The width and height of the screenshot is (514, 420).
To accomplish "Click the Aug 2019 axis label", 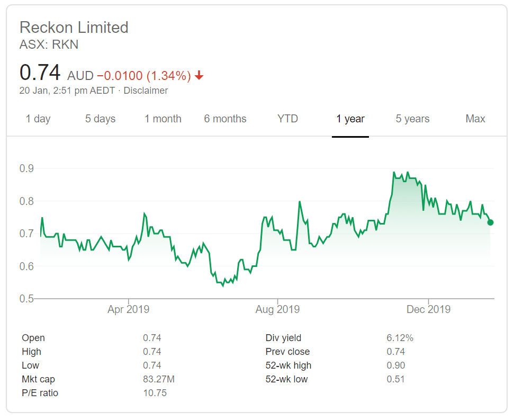I will tap(278, 309).
